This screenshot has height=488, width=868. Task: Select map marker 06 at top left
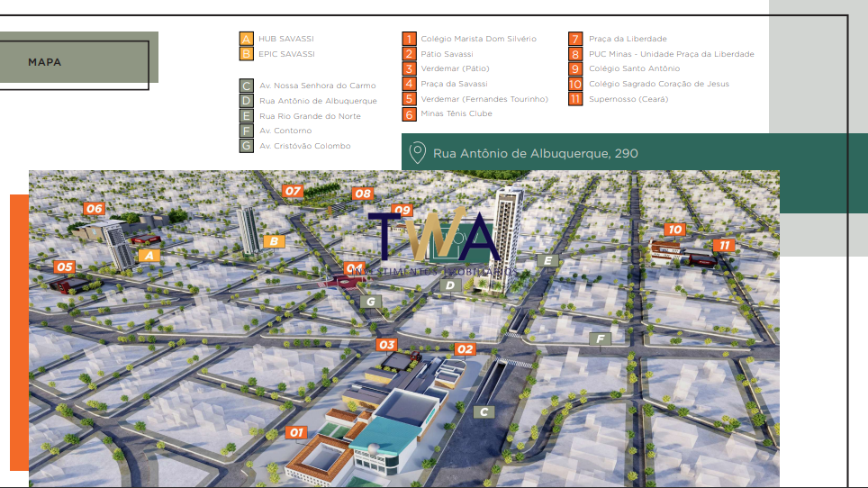(95, 209)
